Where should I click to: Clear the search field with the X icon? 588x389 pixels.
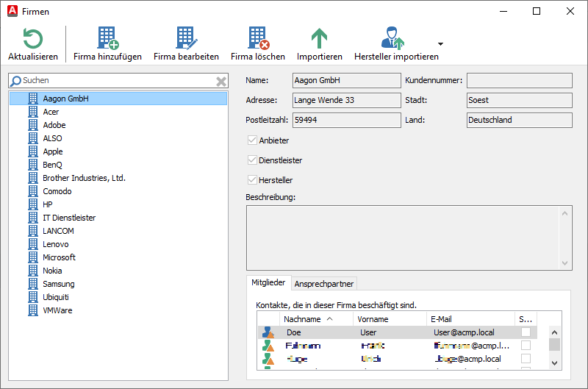tap(221, 82)
